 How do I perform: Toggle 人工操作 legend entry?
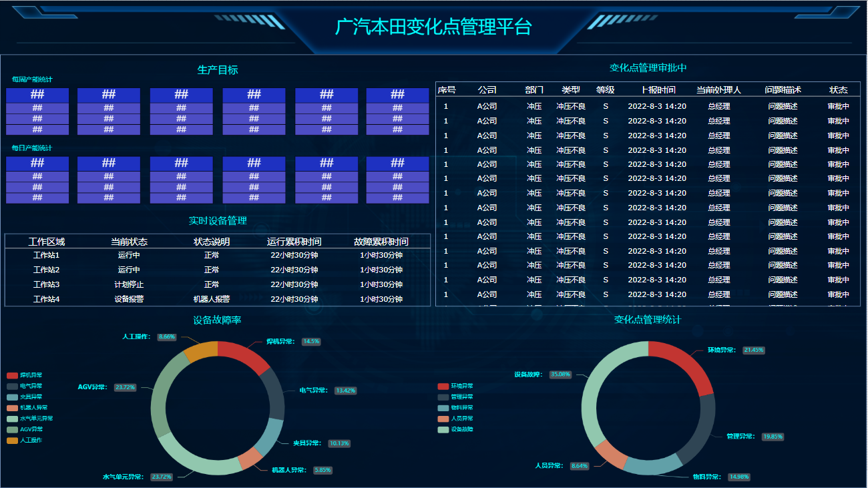tap(25, 440)
